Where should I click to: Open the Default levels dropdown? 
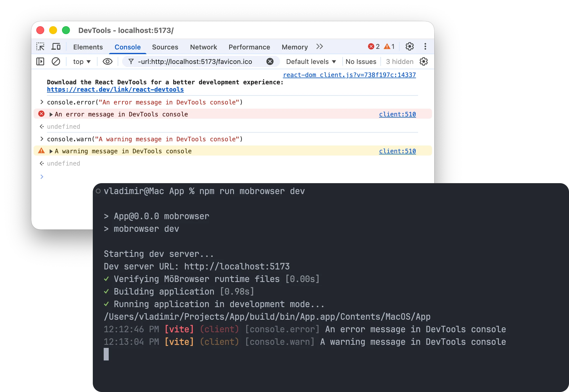click(x=310, y=61)
